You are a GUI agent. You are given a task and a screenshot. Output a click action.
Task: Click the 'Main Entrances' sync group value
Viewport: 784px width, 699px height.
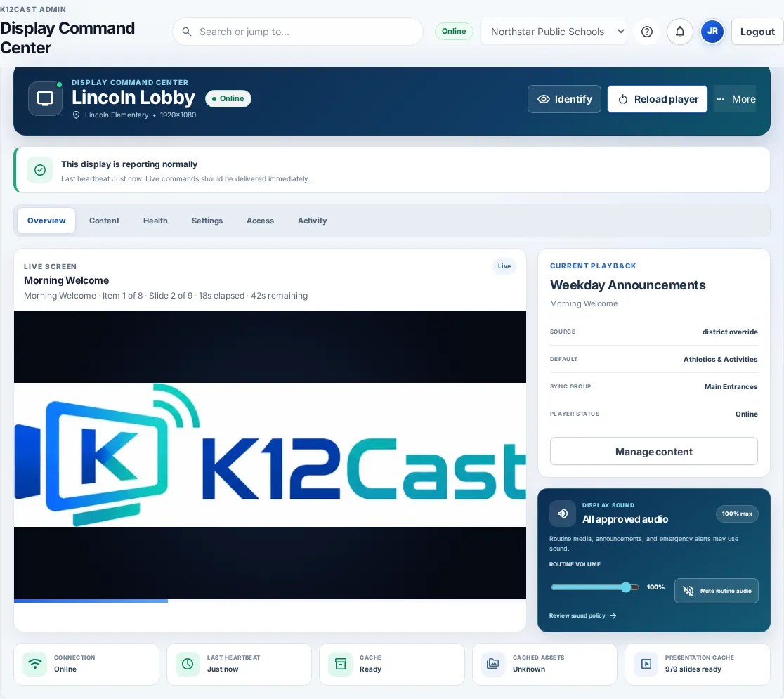(x=731, y=386)
